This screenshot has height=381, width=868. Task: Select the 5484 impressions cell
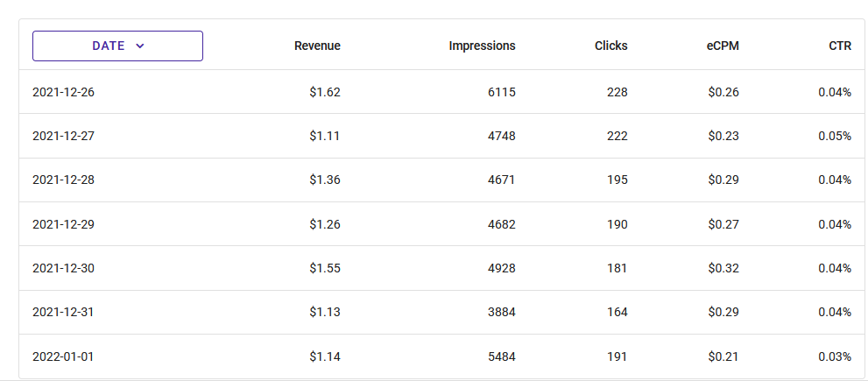click(502, 356)
